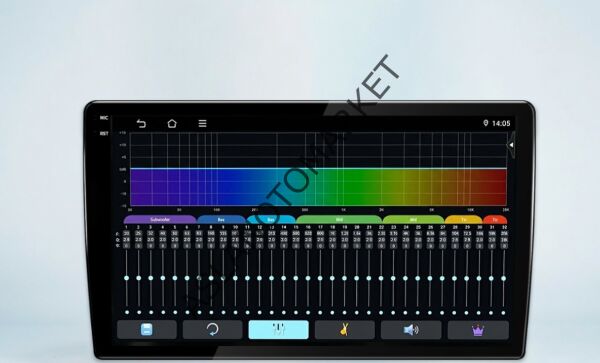The width and height of the screenshot is (600, 363).
Task: Select band 16 frequency value field
Action: 308,233
